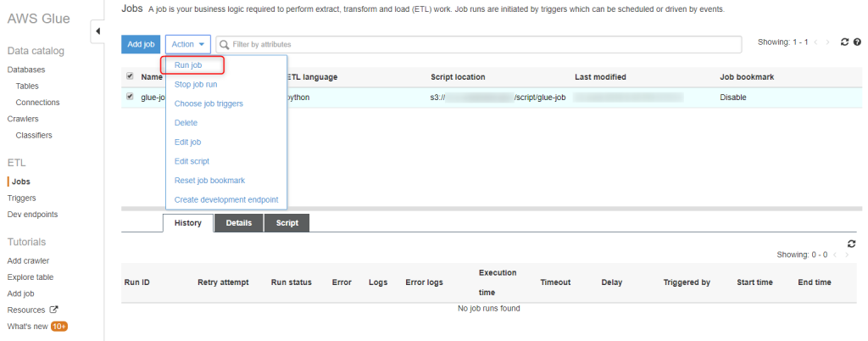Switch to the Details tab

[238, 223]
